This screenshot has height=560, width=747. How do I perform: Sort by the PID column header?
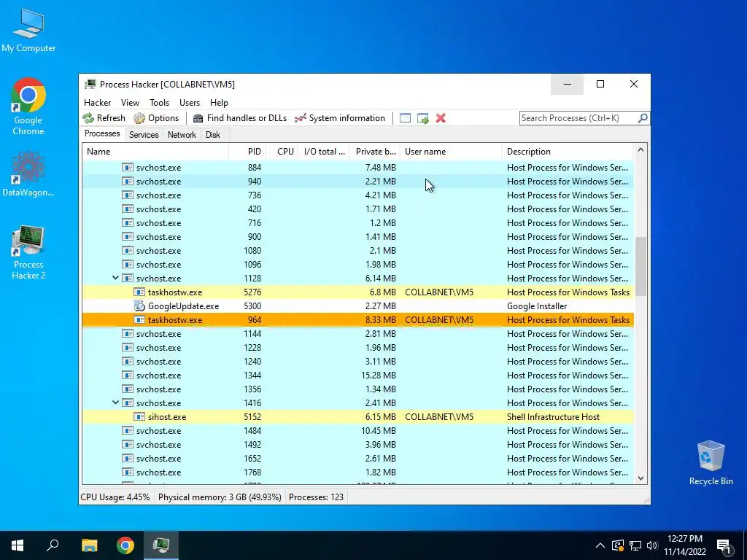tap(247, 152)
